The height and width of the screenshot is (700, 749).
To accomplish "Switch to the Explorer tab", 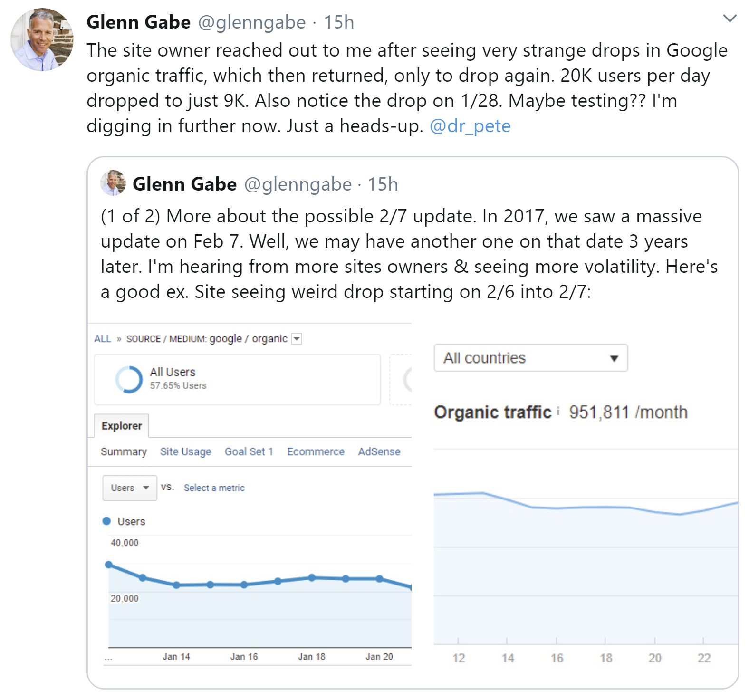I will tap(122, 425).
